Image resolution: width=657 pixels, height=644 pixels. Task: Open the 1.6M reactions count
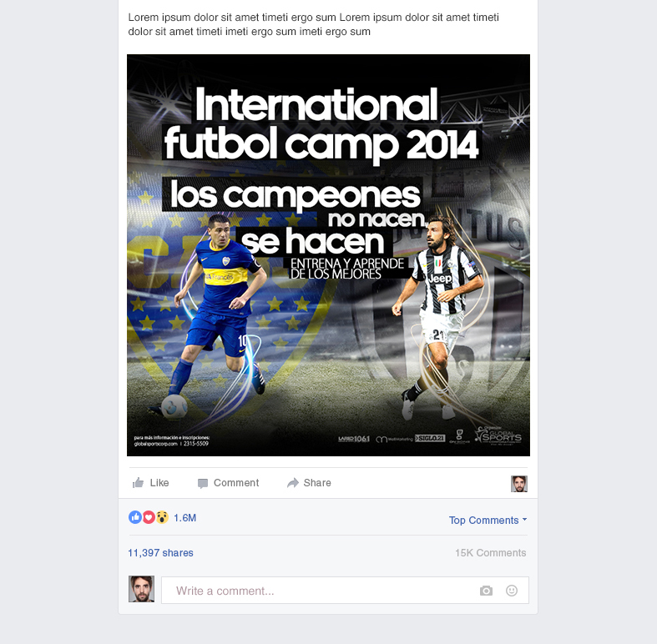click(x=184, y=518)
